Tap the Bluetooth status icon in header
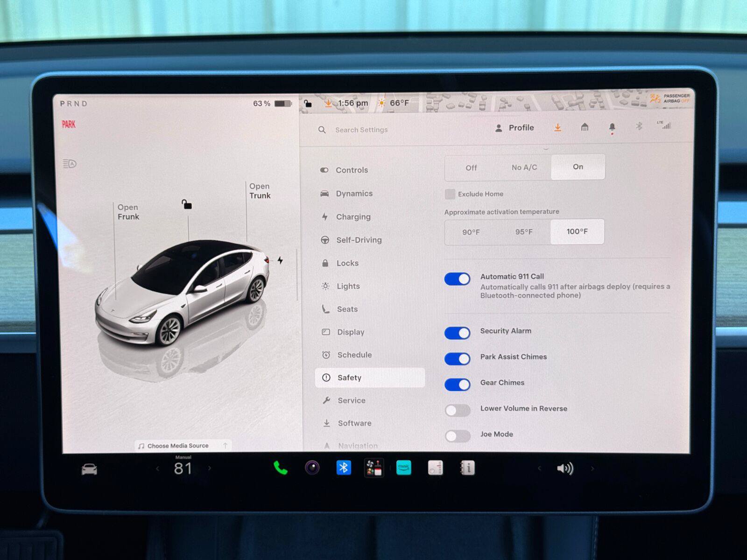Screen dimensions: 747x560 pyautogui.click(x=639, y=126)
